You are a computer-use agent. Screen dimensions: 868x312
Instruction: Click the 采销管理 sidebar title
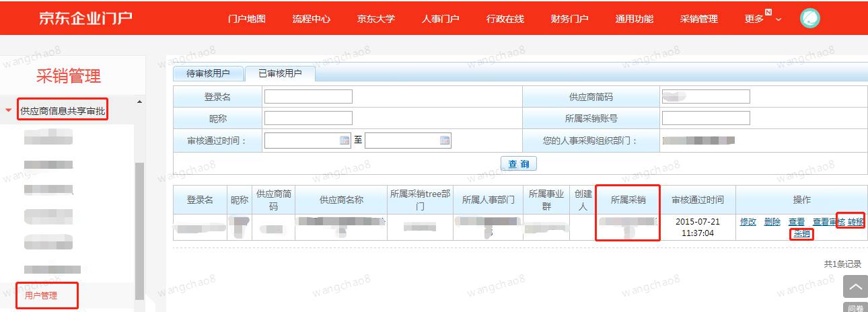click(x=69, y=75)
